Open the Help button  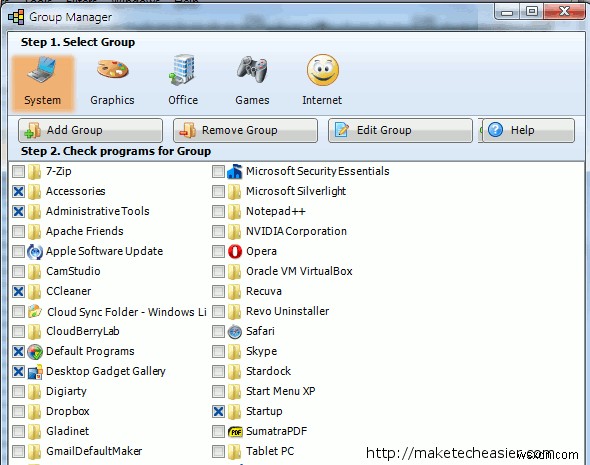coord(528,131)
